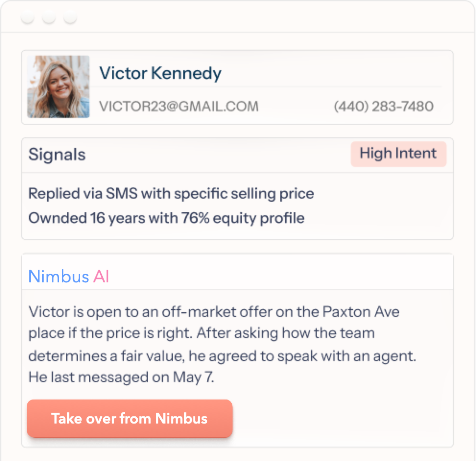476x461 pixels.
Task: Click the leftmost window control dot
Action: (x=28, y=17)
